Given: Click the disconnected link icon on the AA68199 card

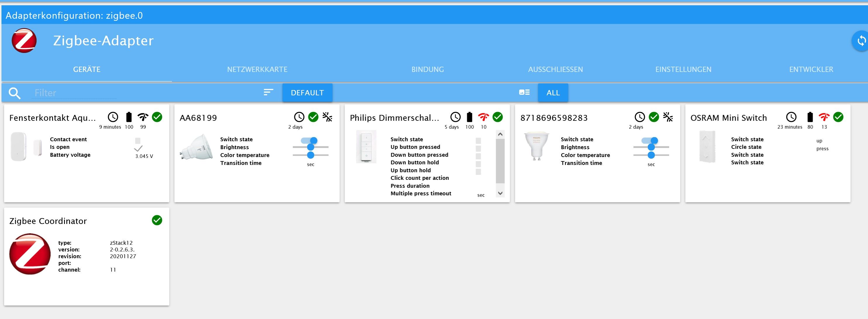Looking at the screenshot, I should coord(327,117).
